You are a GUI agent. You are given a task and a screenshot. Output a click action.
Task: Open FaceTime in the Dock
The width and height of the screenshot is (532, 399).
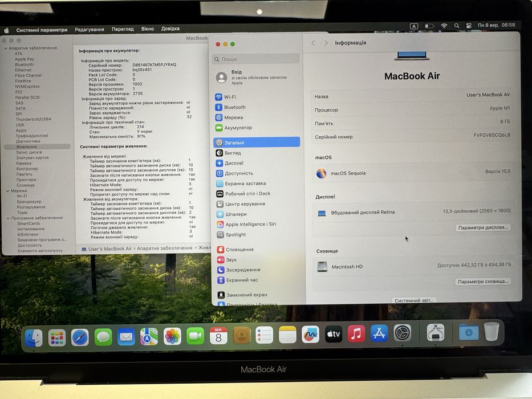click(196, 336)
